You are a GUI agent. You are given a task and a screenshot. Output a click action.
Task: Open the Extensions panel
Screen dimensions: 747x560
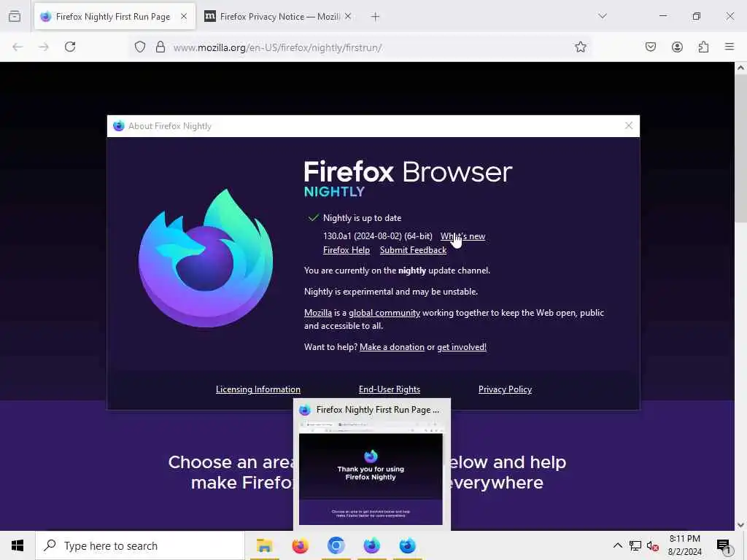[x=703, y=47]
